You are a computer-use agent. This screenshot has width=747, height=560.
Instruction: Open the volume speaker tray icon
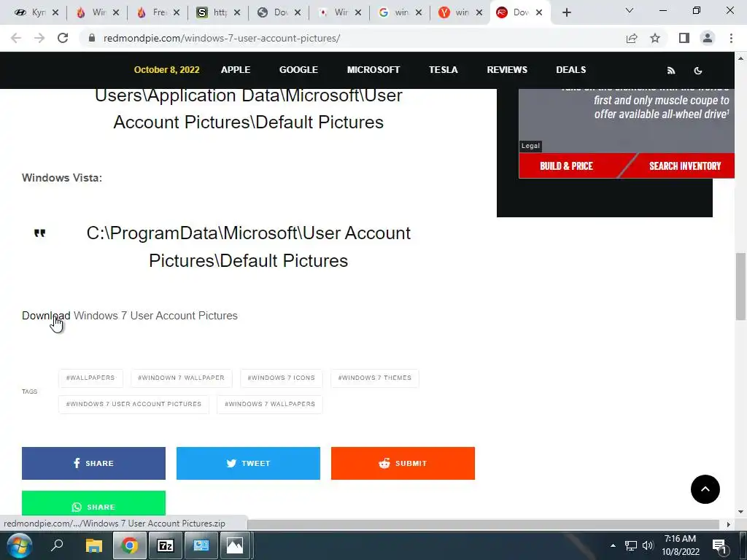pos(648,545)
